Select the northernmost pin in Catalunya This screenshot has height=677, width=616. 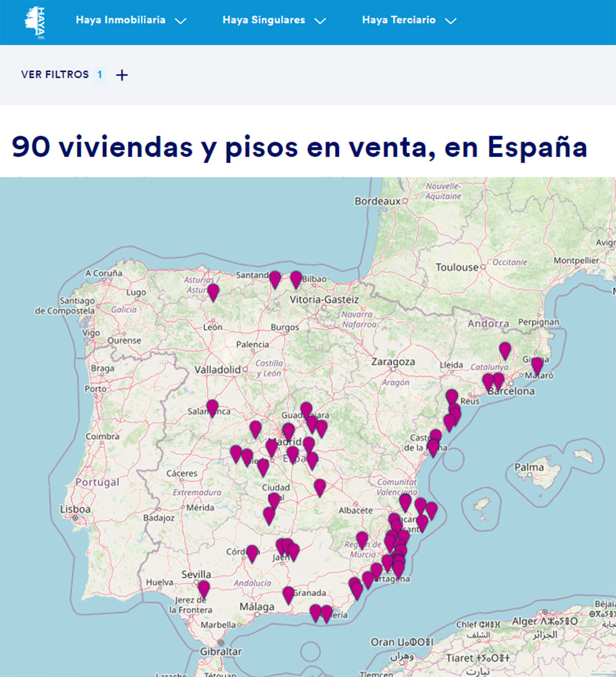[505, 350]
